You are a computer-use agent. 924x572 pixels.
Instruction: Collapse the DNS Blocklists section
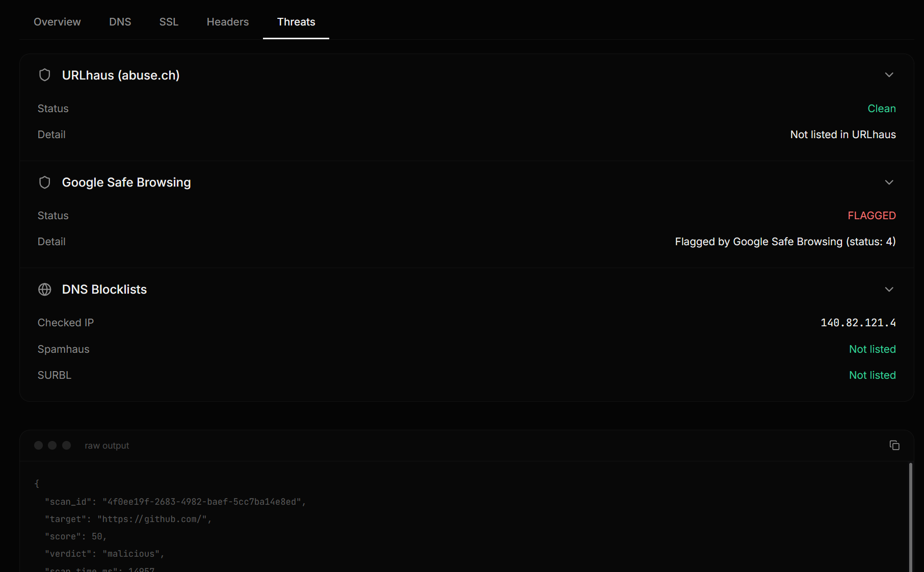(x=889, y=290)
